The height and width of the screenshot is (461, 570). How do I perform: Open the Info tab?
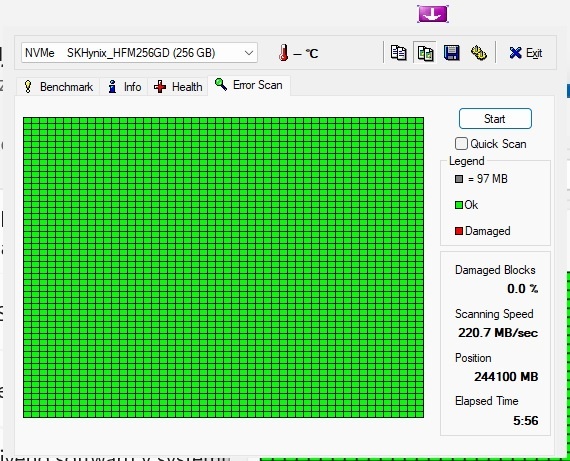tap(124, 87)
